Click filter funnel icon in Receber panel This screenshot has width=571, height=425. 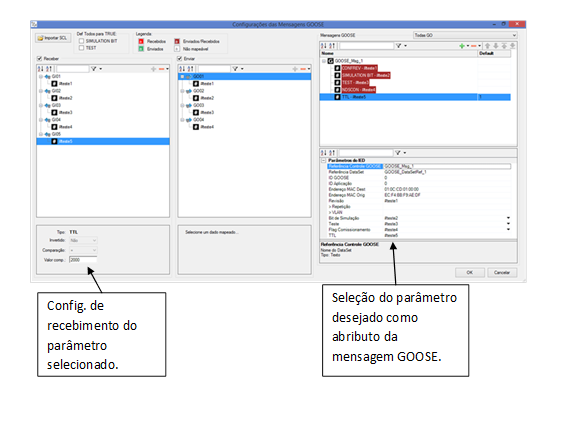point(94,68)
